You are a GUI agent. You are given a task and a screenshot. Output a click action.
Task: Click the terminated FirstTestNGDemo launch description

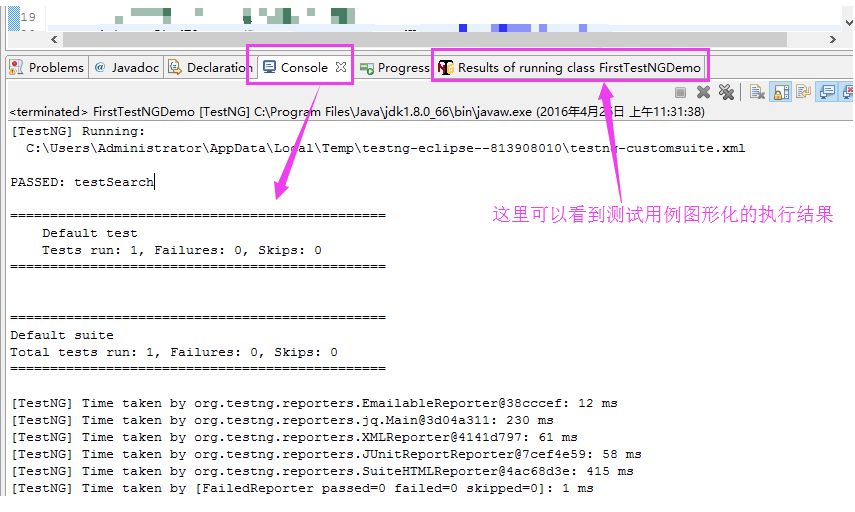tap(357, 112)
